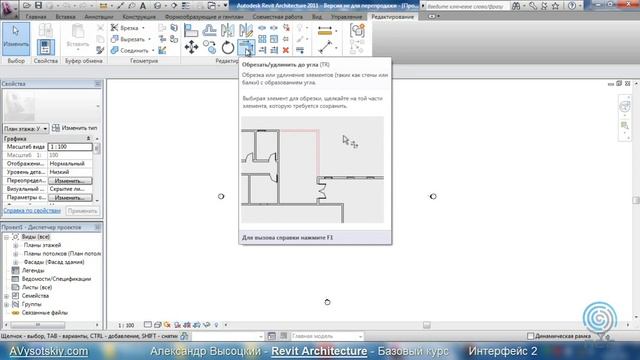Click the Model Graphics Style icon in view bar

pyautogui.click(x=158, y=325)
